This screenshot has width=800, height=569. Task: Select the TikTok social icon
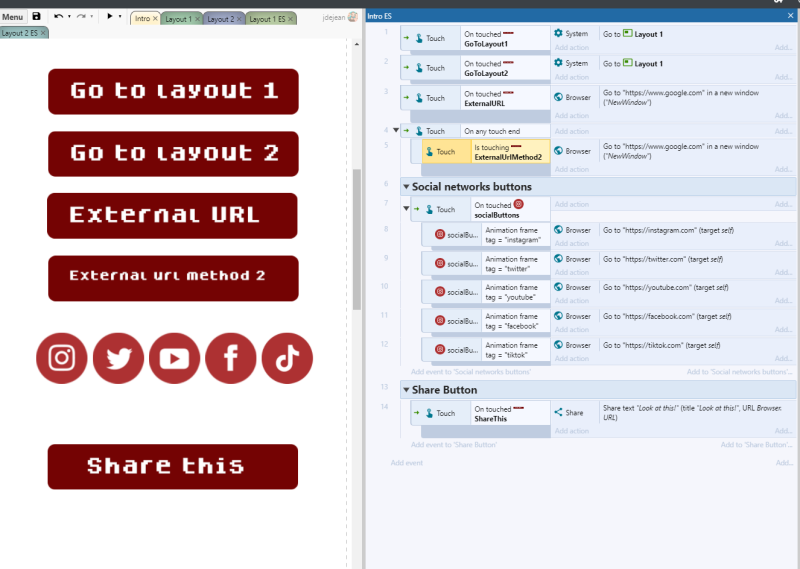(x=287, y=358)
